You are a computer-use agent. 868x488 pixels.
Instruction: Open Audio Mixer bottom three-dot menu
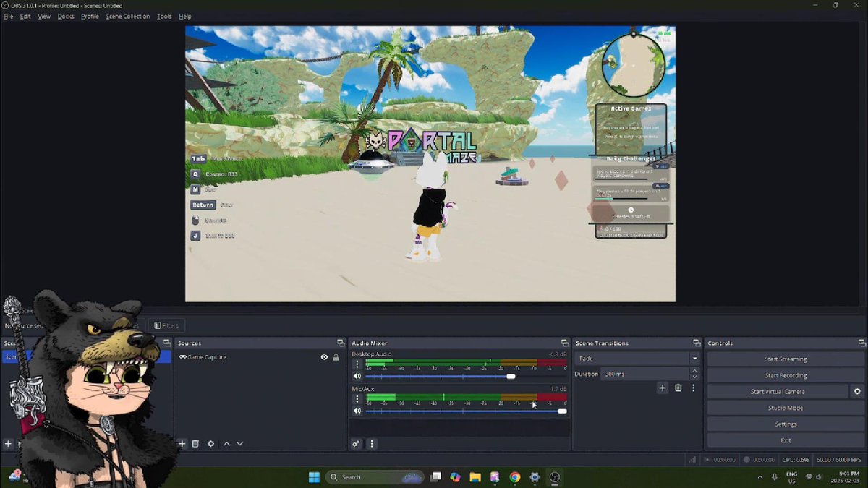point(372,444)
